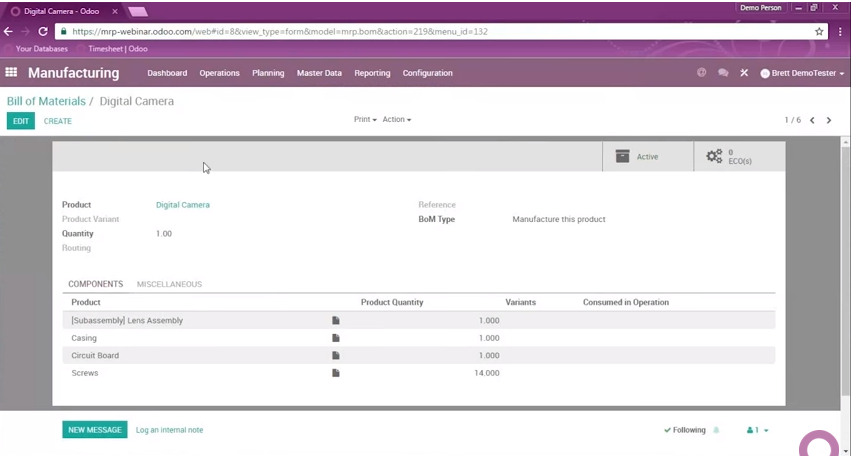Image resolution: width=852 pixels, height=456 pixels.
Task: Click document icon in Screws row
Action: tap(336, 373)
